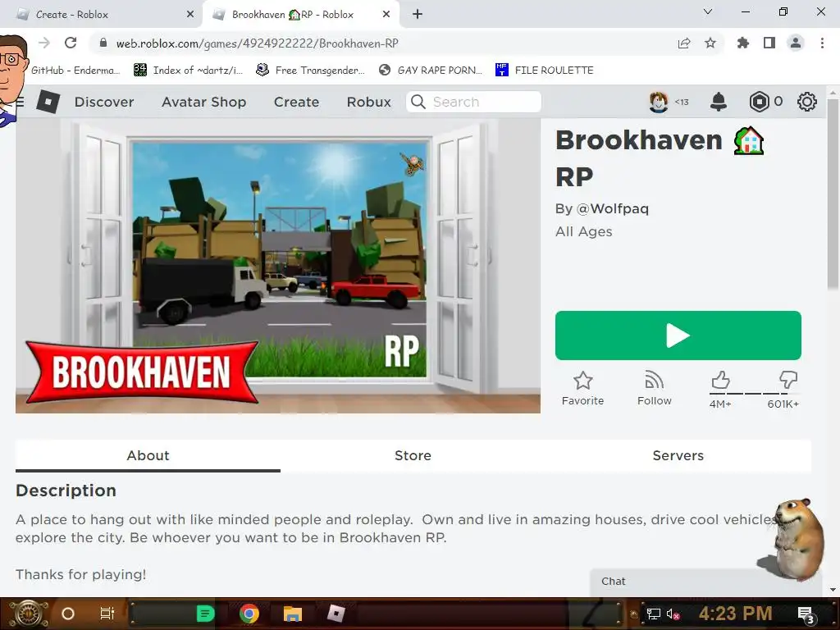The image size is (840, 630).
Task: Click the Cortana circle in the taskbar
Action: (x=67, y=614)
